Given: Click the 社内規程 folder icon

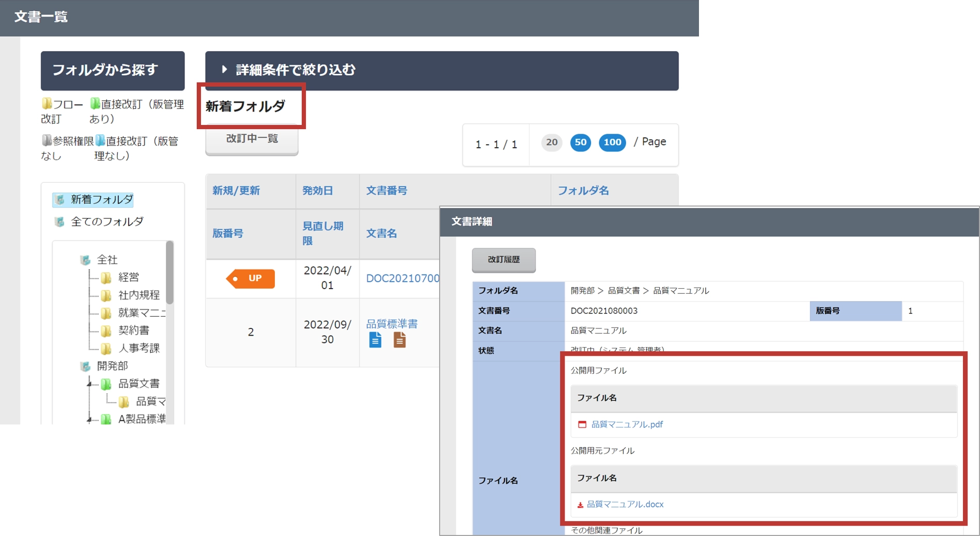Looking at the screenshot, I should tap(106, 295).
